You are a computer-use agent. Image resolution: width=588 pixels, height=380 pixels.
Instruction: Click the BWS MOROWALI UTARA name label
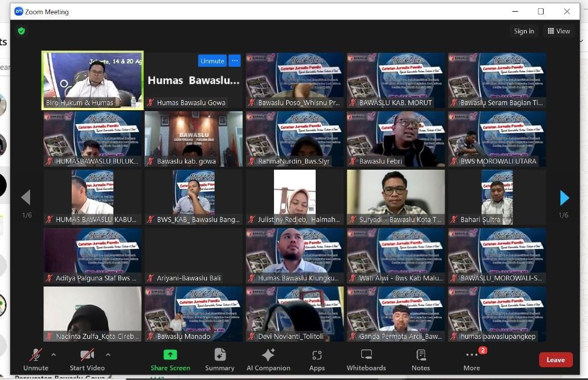(498, 161)
